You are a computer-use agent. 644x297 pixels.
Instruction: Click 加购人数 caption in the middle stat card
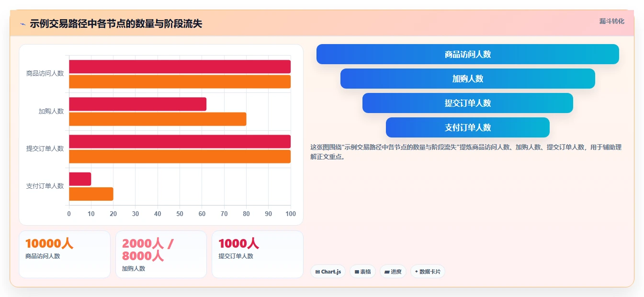[134, 269]
